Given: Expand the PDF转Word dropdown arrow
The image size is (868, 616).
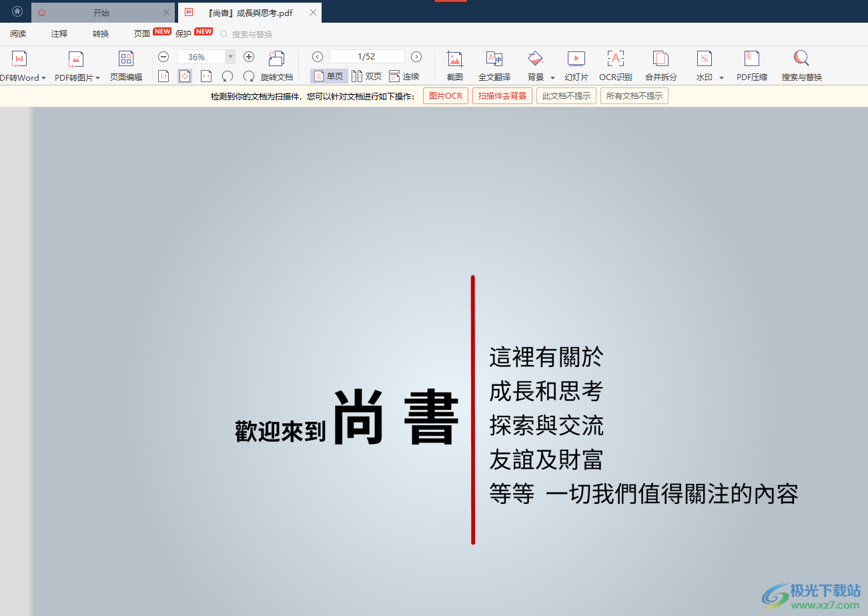Looking at the screenshot, I should click(43, 78).
